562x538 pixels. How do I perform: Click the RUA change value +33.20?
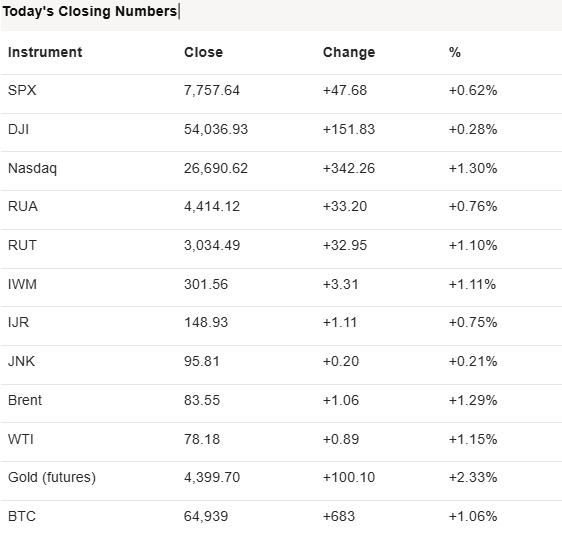pos(345,206)
